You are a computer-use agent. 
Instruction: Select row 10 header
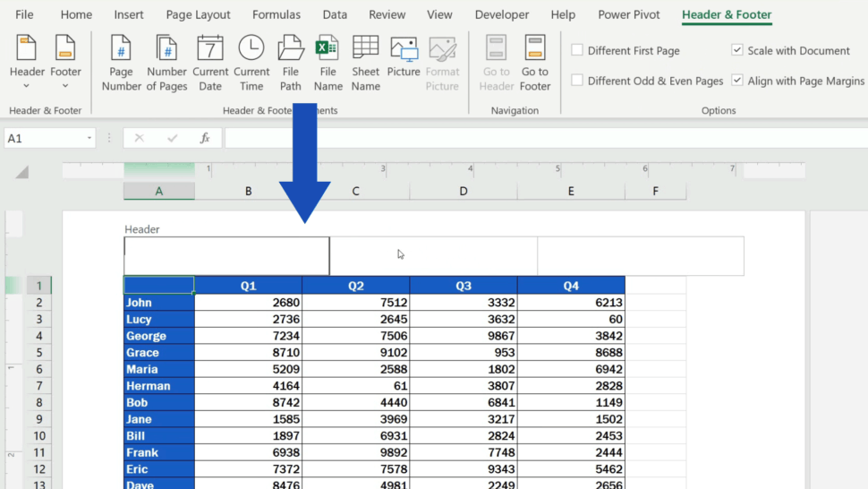[x=38, y=435]
